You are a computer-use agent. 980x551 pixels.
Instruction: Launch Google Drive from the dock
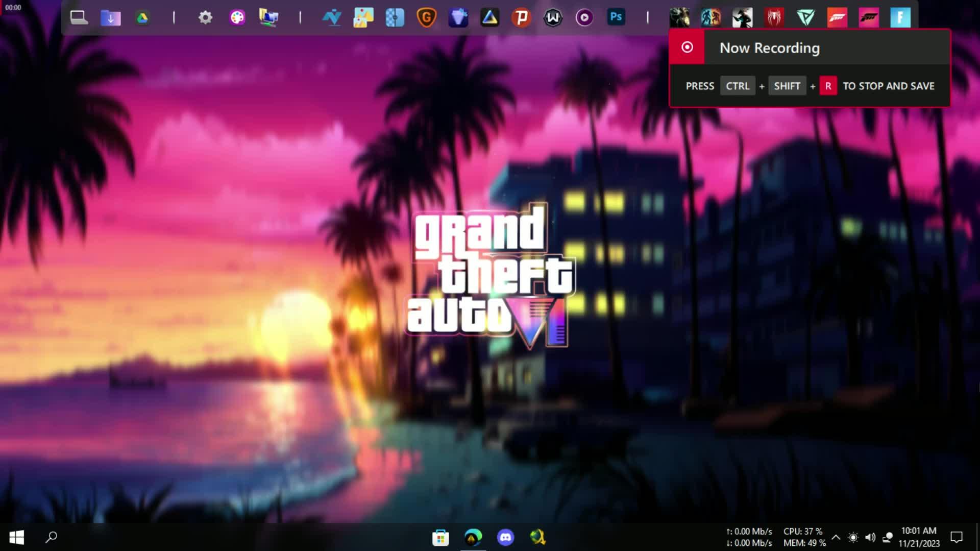tap(142, 18)
